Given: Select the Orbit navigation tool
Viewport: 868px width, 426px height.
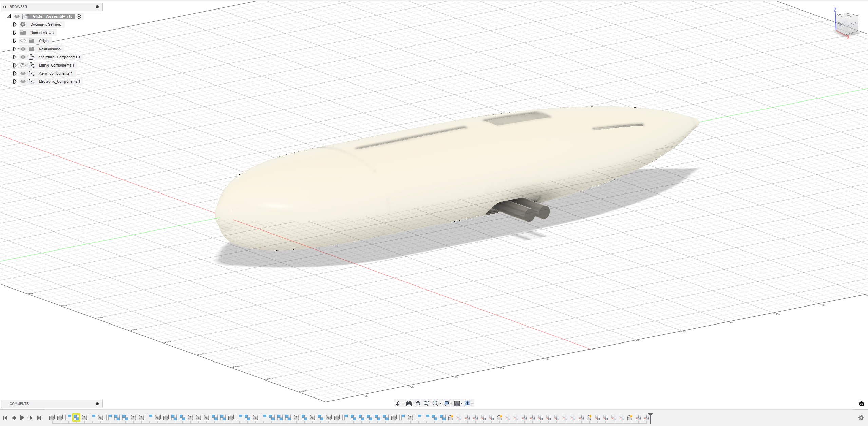Looking at the screenshot, I should coord(397,403).
